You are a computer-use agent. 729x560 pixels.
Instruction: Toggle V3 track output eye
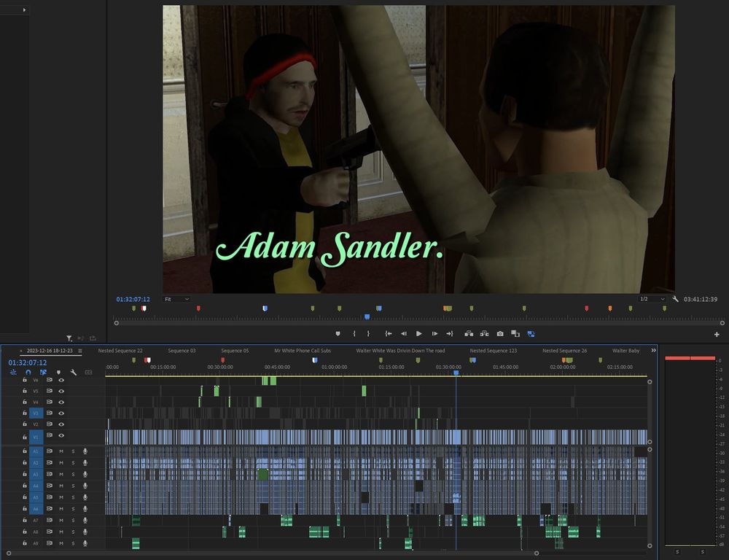[61, 413]
